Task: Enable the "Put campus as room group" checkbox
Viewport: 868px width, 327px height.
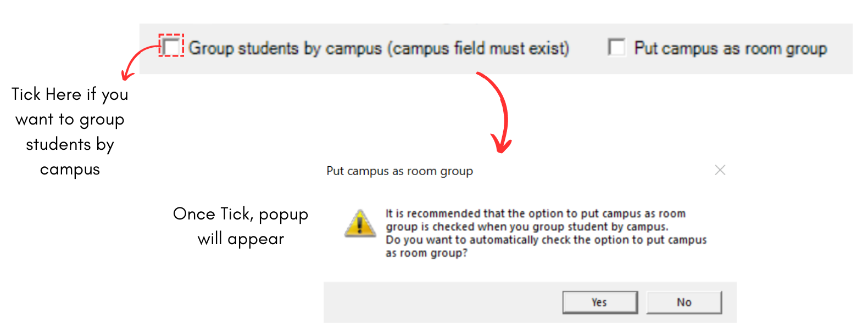Action: coord(616,47)
